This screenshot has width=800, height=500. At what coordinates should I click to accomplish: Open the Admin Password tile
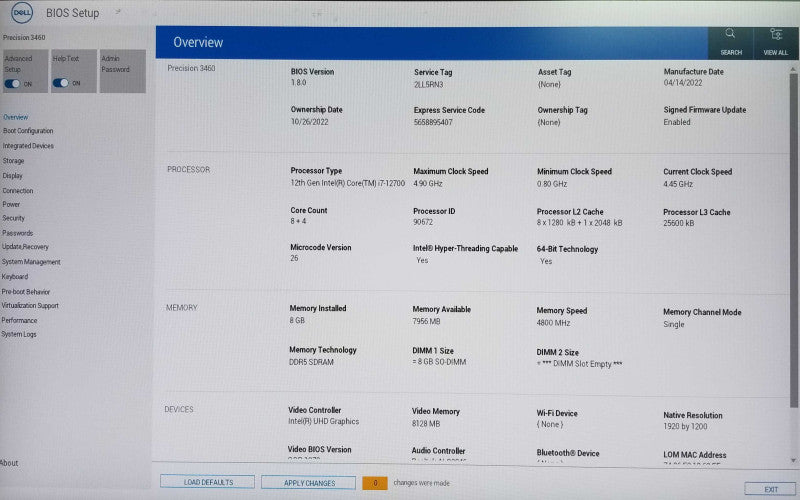coord(122,71)
